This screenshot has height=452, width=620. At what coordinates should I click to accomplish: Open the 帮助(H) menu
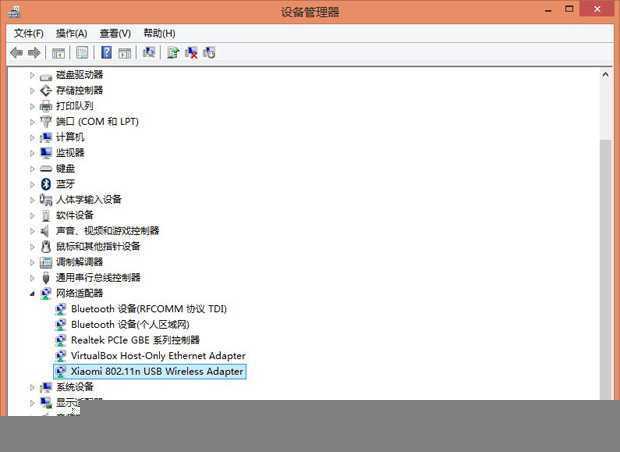(x=159, y=33)
